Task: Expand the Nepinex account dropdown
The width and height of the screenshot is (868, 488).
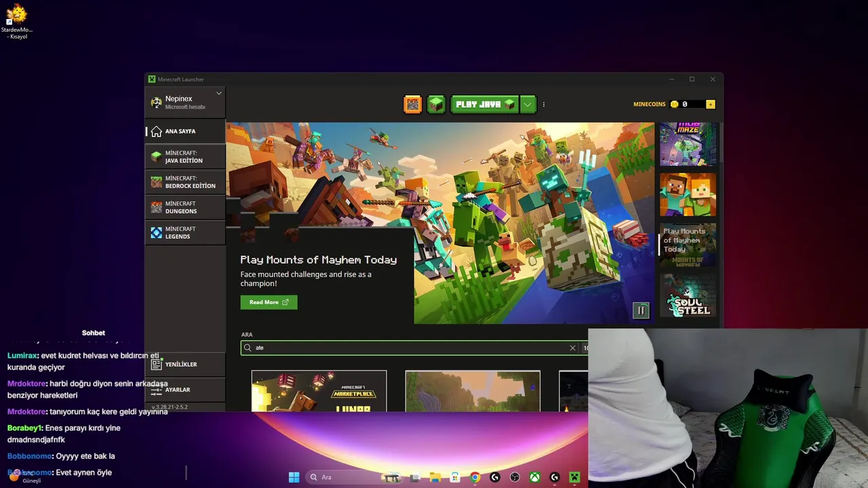Action: (219, 94)
